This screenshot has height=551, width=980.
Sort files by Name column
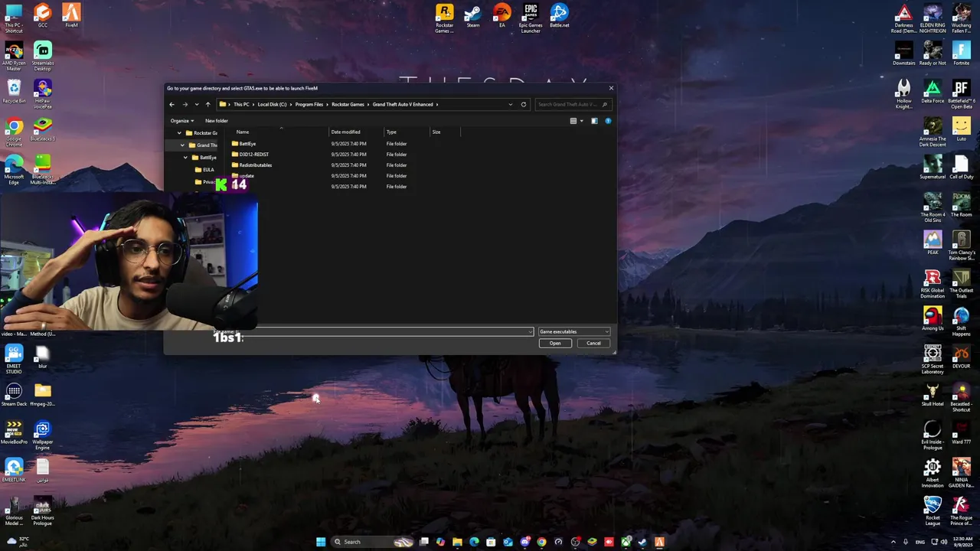tap(243, 132)
